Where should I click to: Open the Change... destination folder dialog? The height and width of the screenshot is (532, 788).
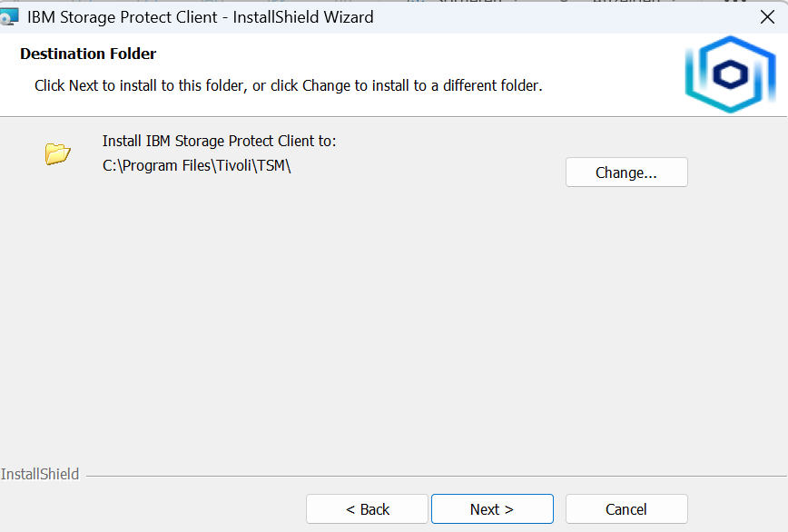(x=626, y=172)
